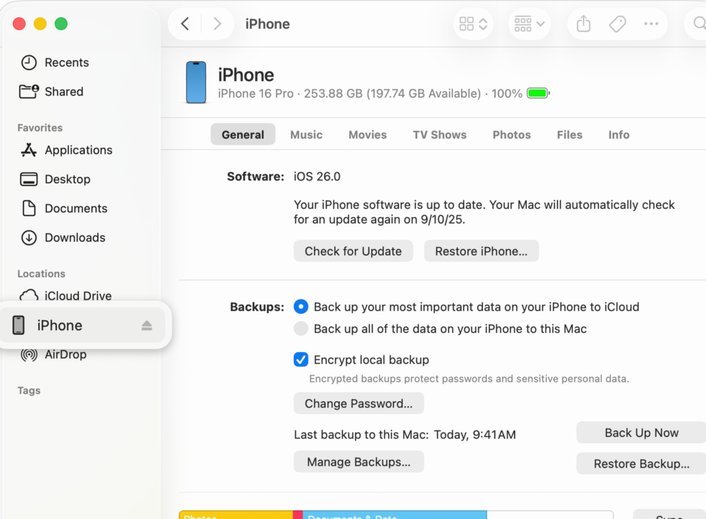Click the iOS 26.0 software version text
Image resolution: width=706 pixels, height=519 pixels.
click(317, 176)
